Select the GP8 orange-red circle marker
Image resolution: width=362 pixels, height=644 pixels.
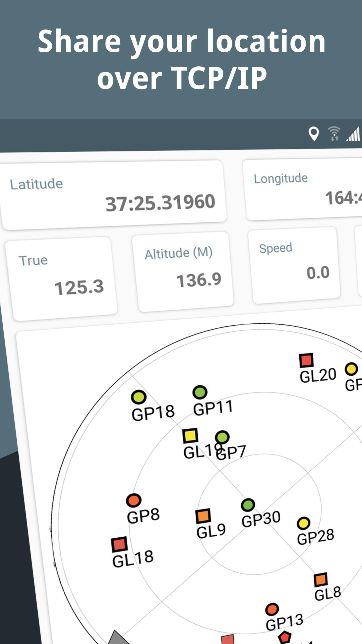tap(134, 501)
